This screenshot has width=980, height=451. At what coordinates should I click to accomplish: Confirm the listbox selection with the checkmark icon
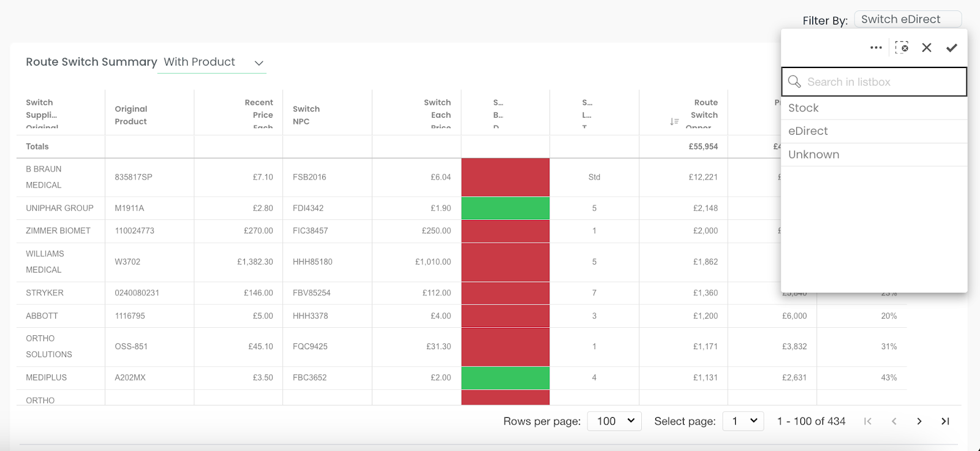pos(951,48)
